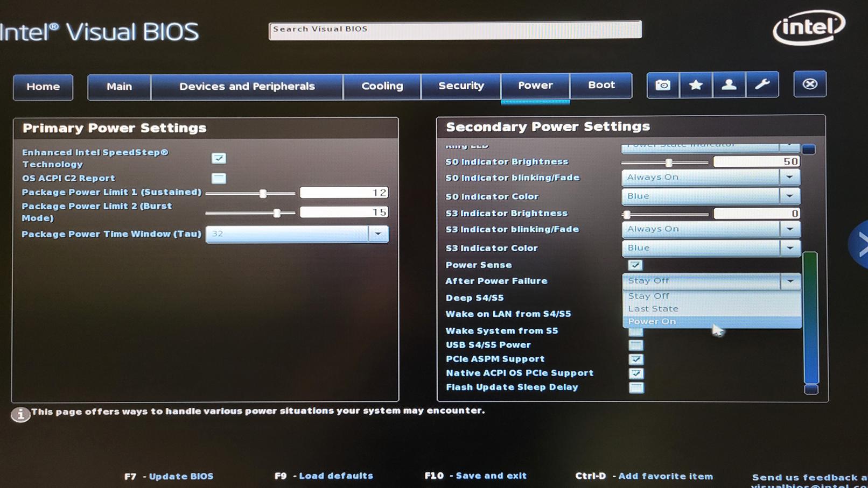Select Stay Off from the dropdown list
The height and width of the screenshot is (488, 868).
pos(712,296)
